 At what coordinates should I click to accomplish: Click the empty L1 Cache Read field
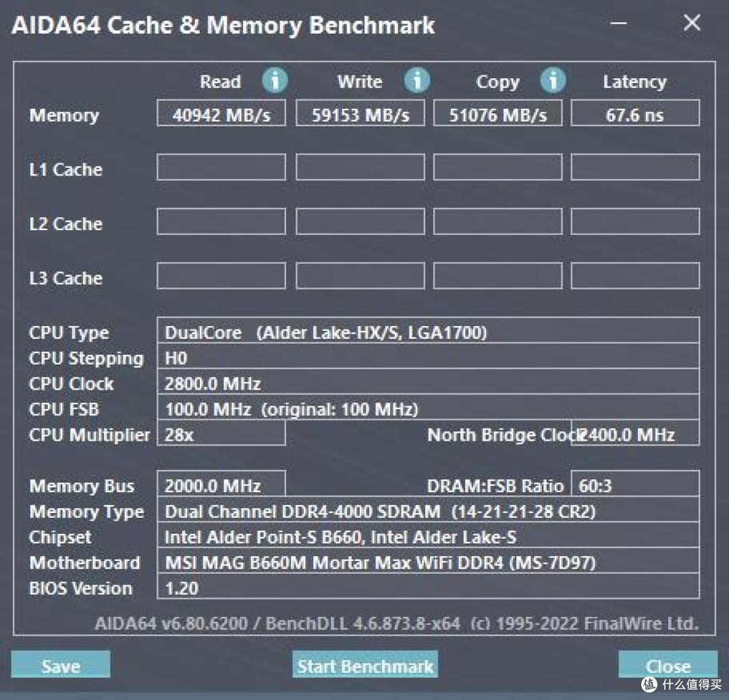221,167
